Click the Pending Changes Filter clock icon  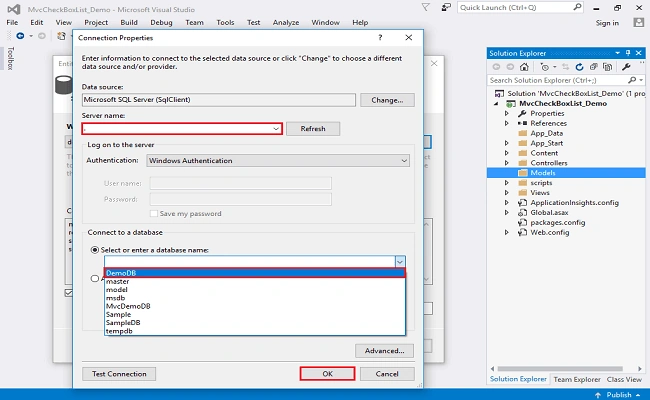tap(545, 67)
